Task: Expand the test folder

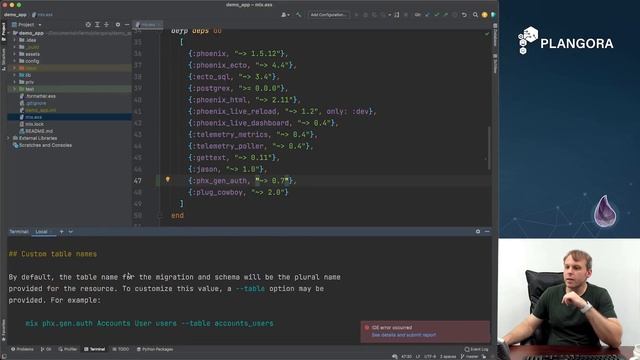Action: 15,89
